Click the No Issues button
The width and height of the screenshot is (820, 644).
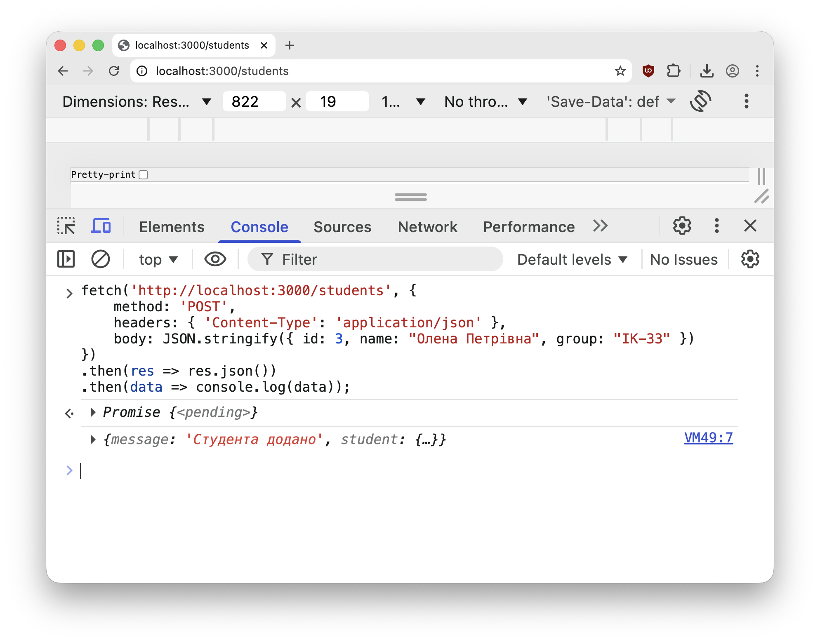click(683, 259)
